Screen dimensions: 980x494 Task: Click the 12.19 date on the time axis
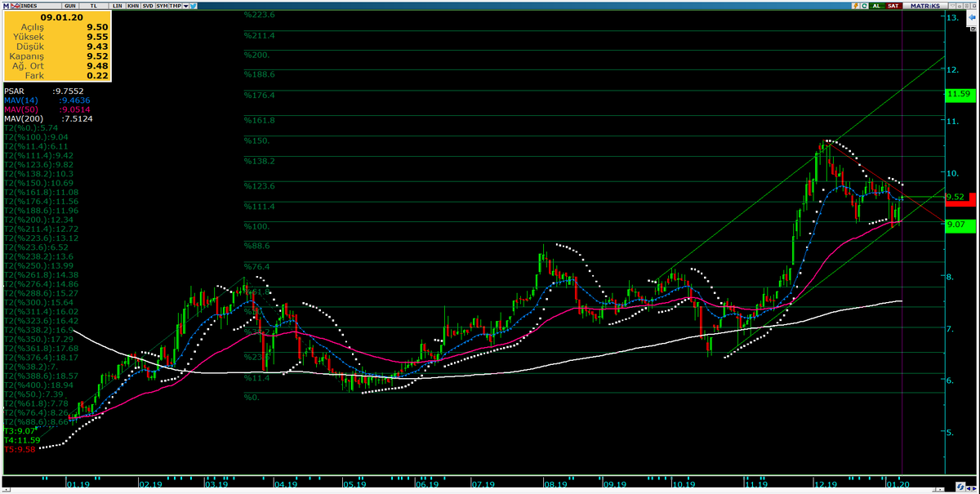coord(826,484)
